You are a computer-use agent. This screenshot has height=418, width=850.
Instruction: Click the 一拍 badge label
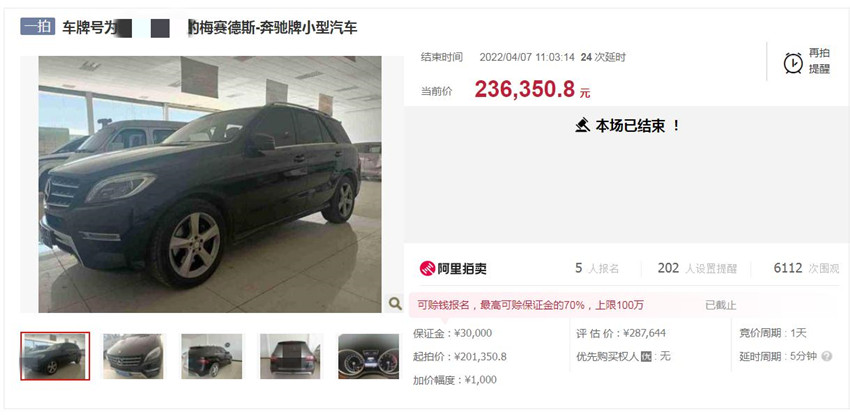tap(37, 27)
